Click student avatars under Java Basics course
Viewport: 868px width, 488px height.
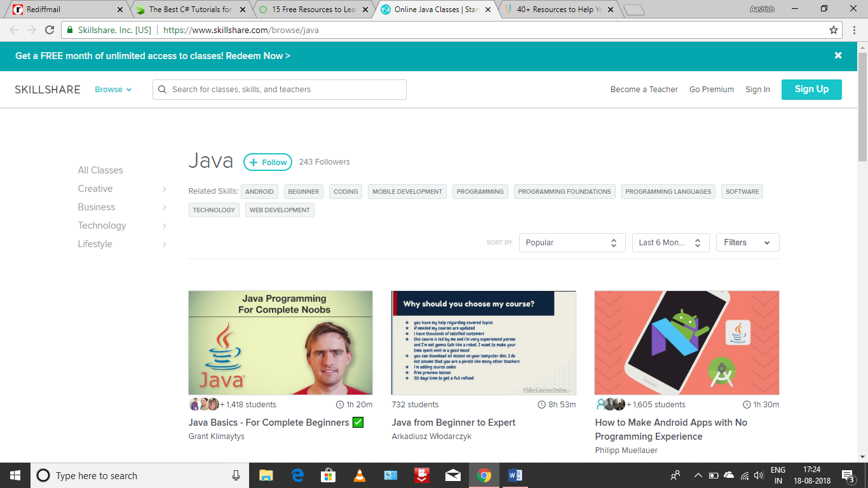[204, 404]
